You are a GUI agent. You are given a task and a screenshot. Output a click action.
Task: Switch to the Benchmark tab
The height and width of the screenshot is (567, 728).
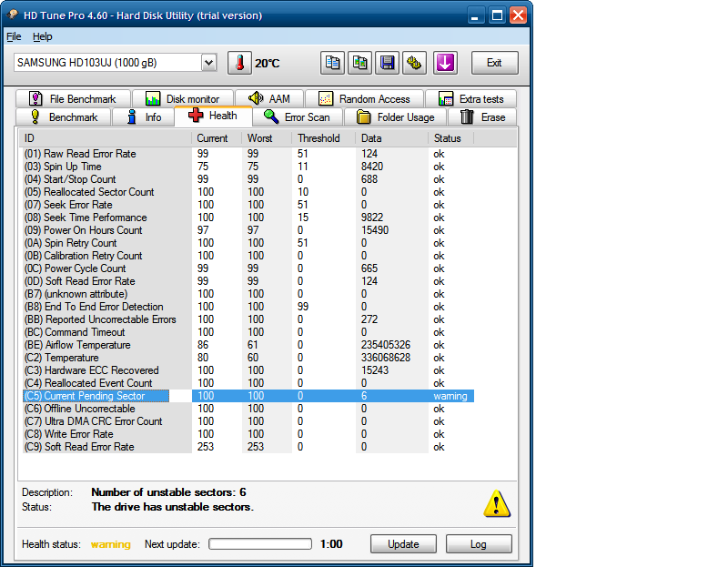pos(64,117)
